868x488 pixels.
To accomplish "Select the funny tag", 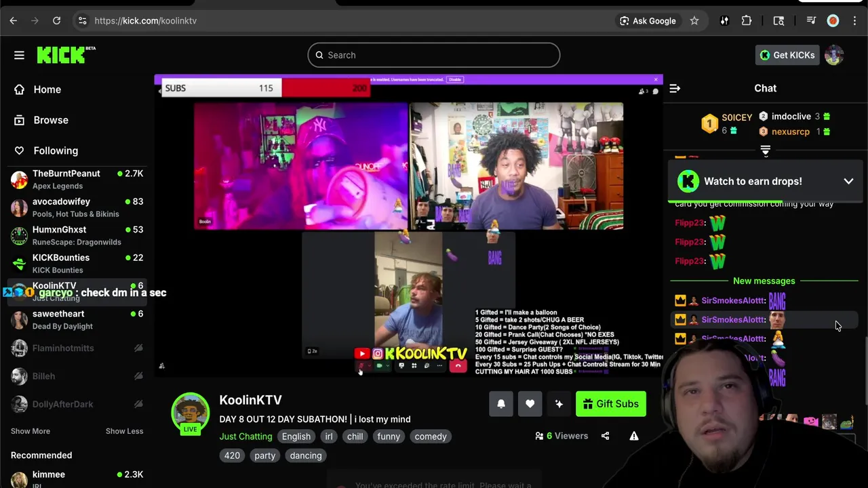I will pyautogui.click(x=389, y=436).
